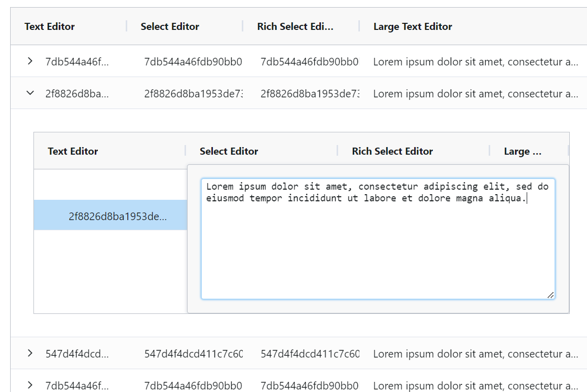The width and height of the screenshot is (587, 392).
Task: Click the nested grid's Select Editor header
Action: pyautogui.click(x=228, y=151)
